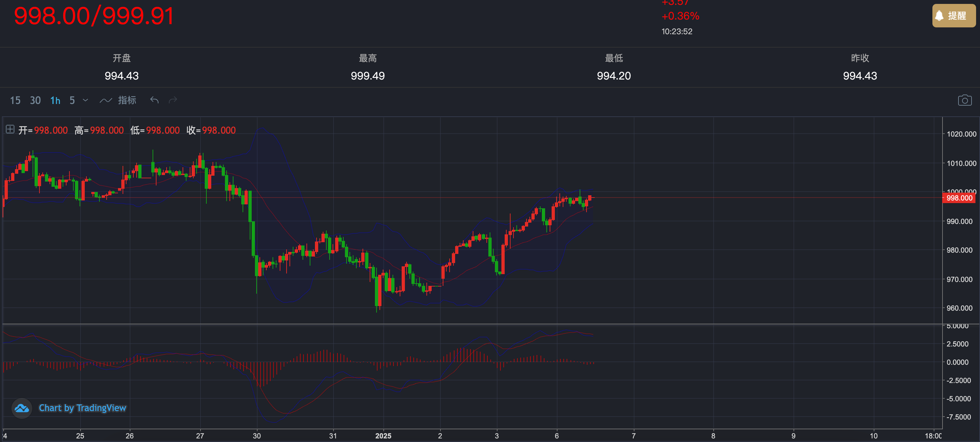The image size is (980, 442).
Task: Select the 1h interval
Action: click(x=55, y=100)
